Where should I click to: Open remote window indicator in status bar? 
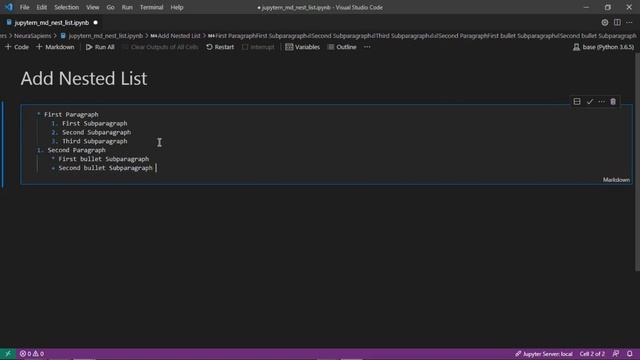coord(8,354)
